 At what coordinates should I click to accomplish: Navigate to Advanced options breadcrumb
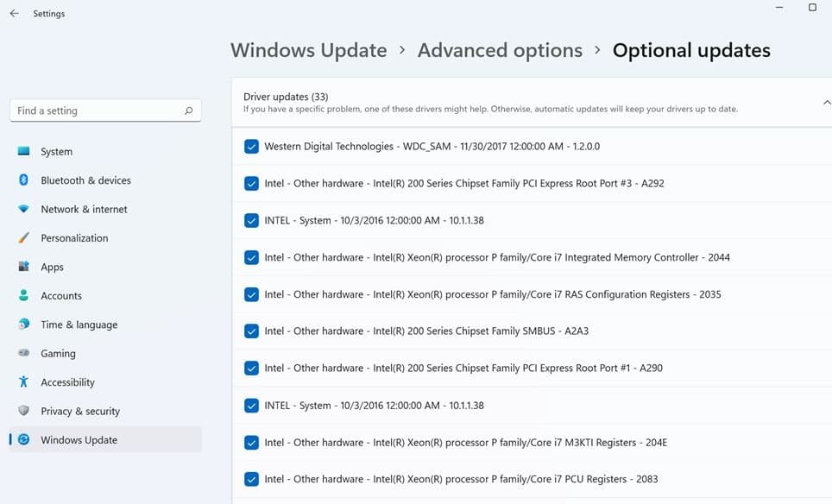[500, 50]
